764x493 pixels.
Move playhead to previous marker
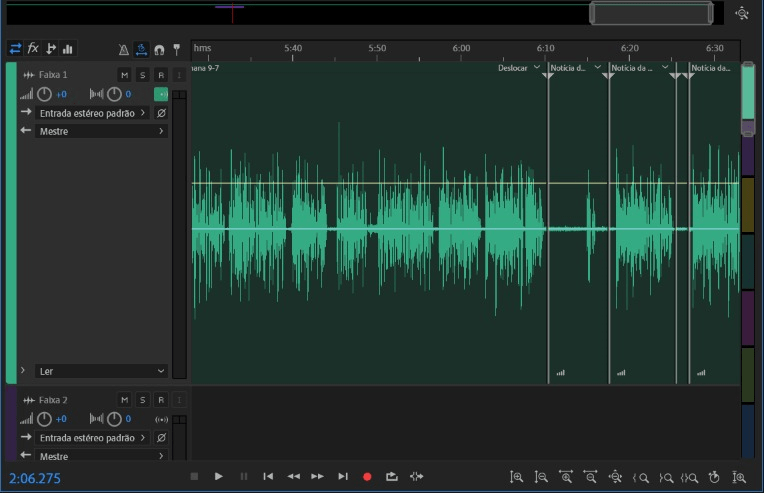(x=268, y=476)
